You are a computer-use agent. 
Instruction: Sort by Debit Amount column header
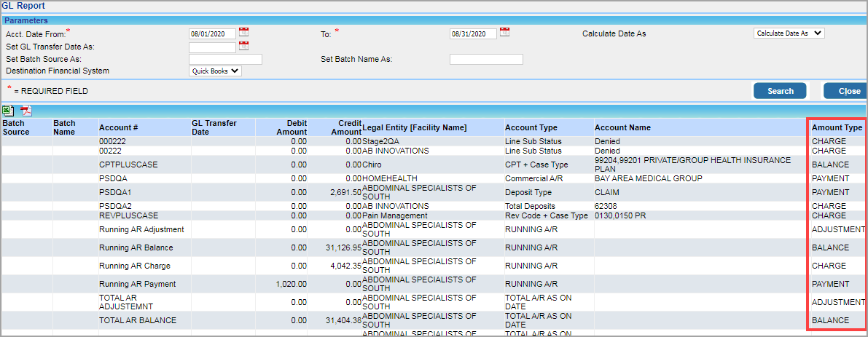tap(293, 127)
